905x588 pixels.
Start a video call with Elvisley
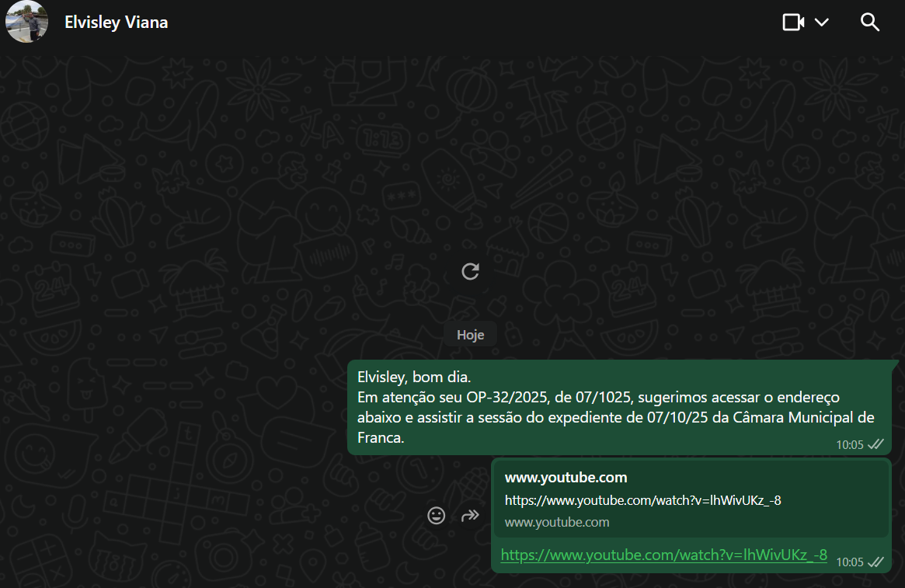pyautogui.click(x=793, y=22)
